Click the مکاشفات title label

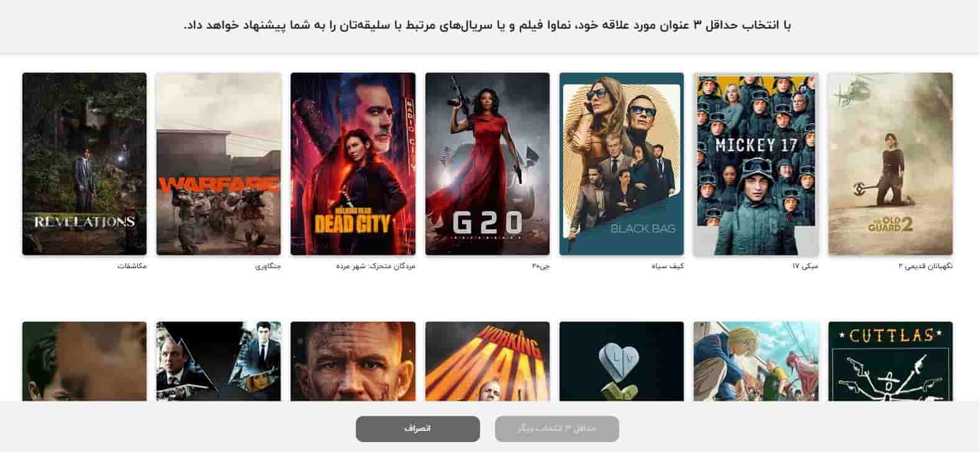click(x=132, y=266)
